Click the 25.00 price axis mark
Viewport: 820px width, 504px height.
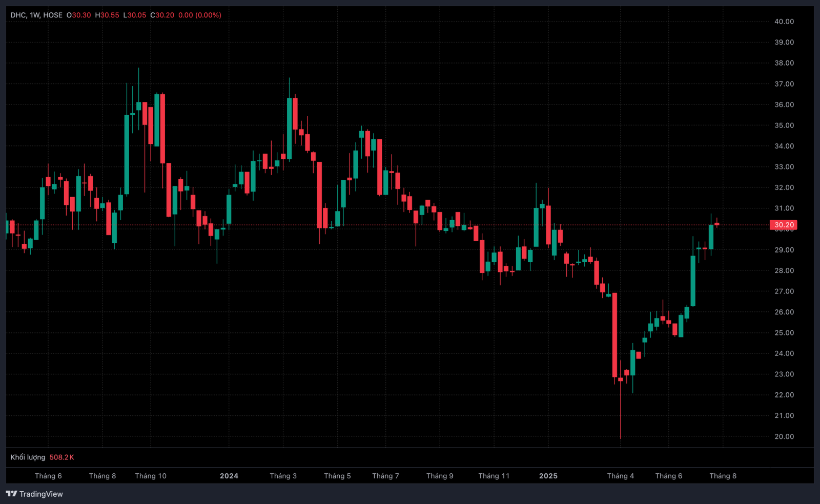point(784,333)
